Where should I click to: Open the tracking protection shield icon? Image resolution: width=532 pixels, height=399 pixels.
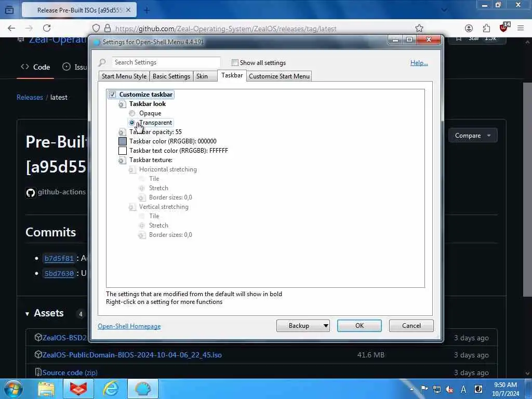96,28
